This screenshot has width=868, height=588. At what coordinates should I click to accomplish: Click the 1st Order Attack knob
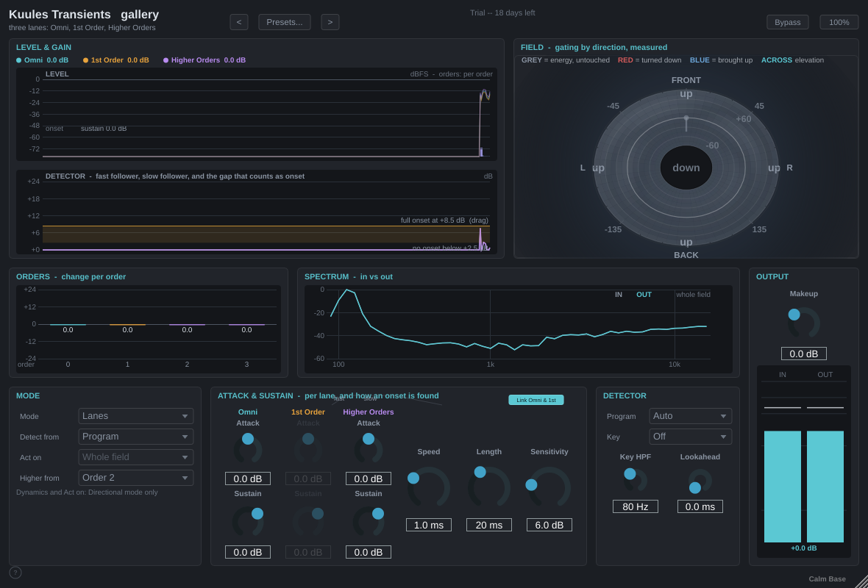(307, 449)
